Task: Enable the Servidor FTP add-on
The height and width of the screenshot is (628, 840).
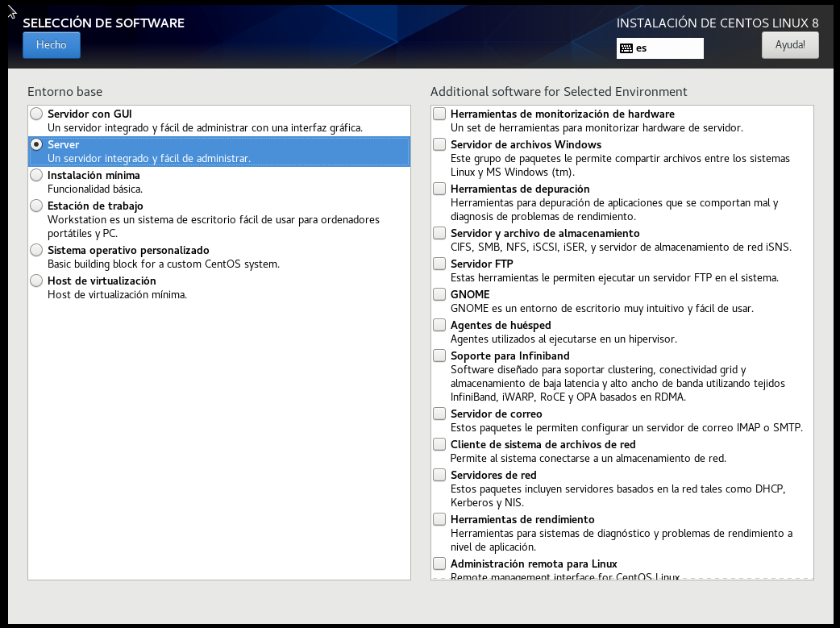Action: click(x=439, y=264)
